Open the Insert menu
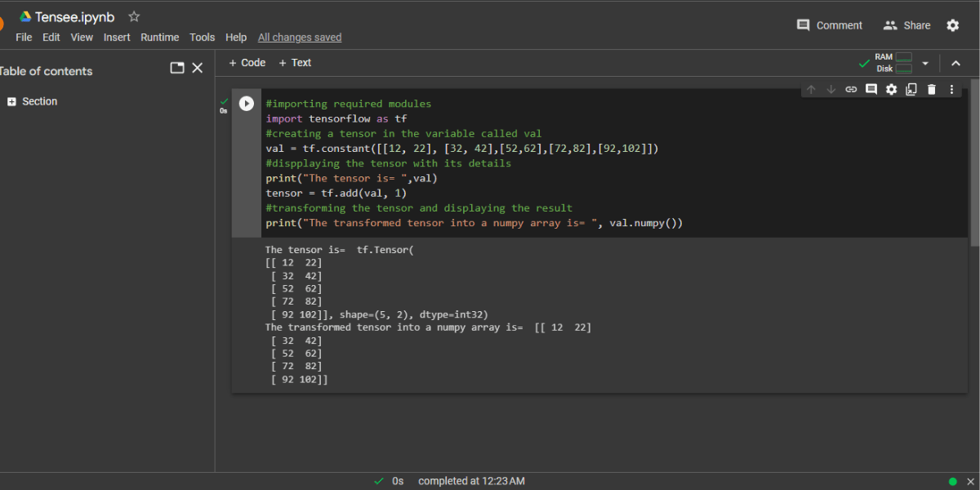Screen dimensions: 980x490 pyautogui.click(x=117, y=37)
